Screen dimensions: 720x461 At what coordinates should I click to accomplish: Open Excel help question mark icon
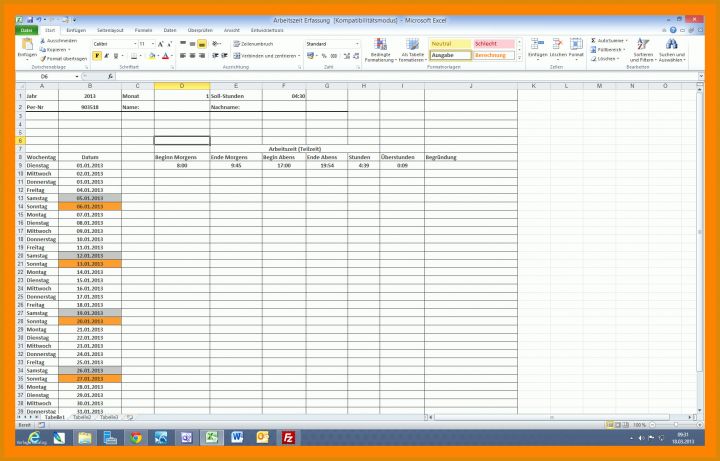click(673, 30)
